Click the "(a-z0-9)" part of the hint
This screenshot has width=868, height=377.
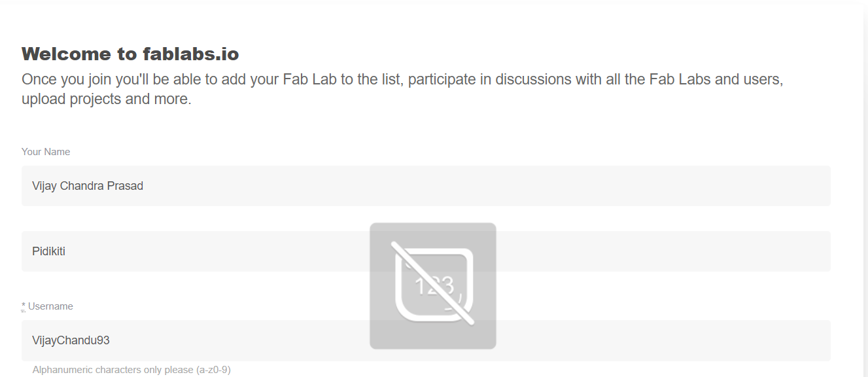(x=213, y=370)
